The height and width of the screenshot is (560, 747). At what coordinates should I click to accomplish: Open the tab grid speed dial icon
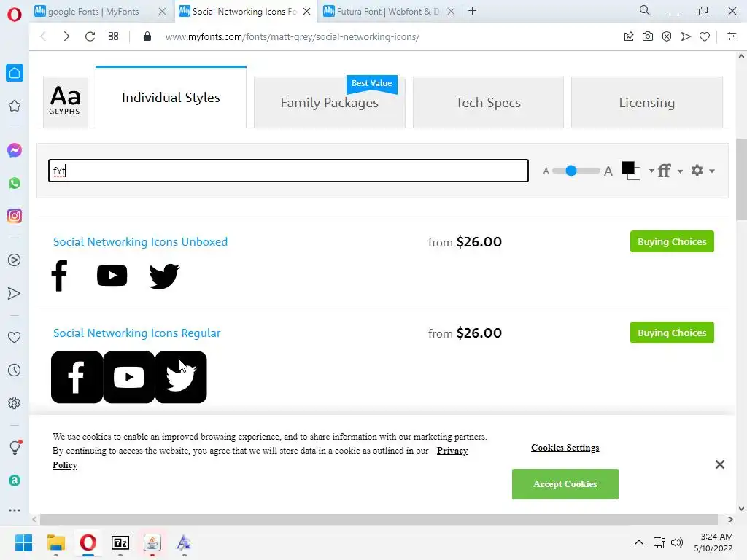(113, 36)
